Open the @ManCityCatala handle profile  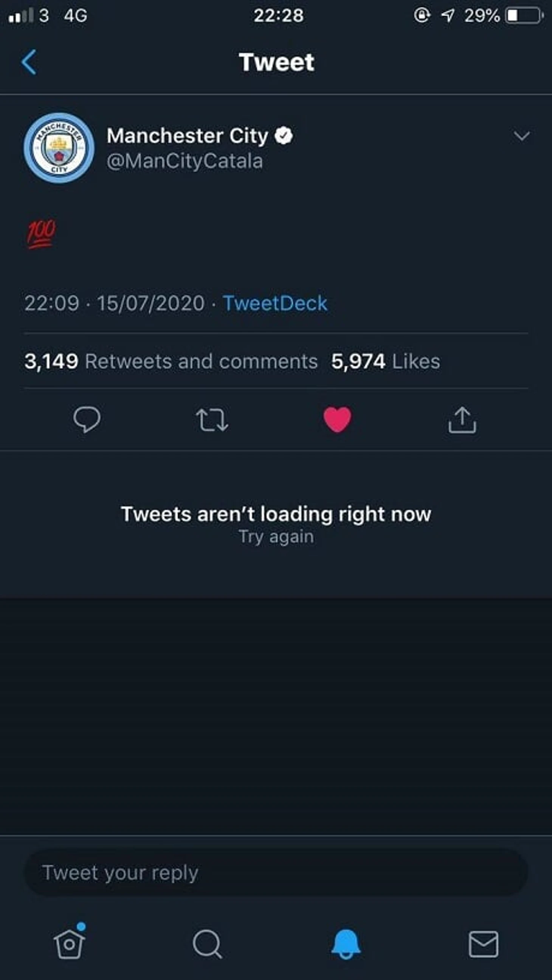coord(185,161)
